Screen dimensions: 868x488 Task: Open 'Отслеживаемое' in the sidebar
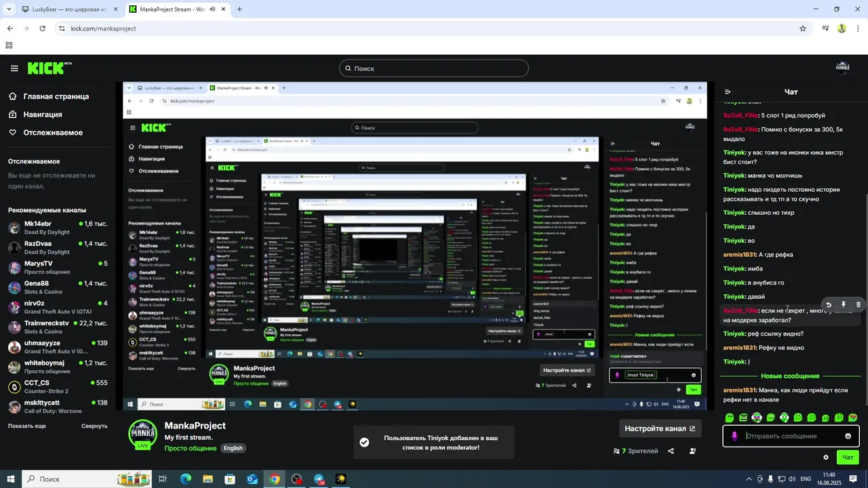pos(45,133)
